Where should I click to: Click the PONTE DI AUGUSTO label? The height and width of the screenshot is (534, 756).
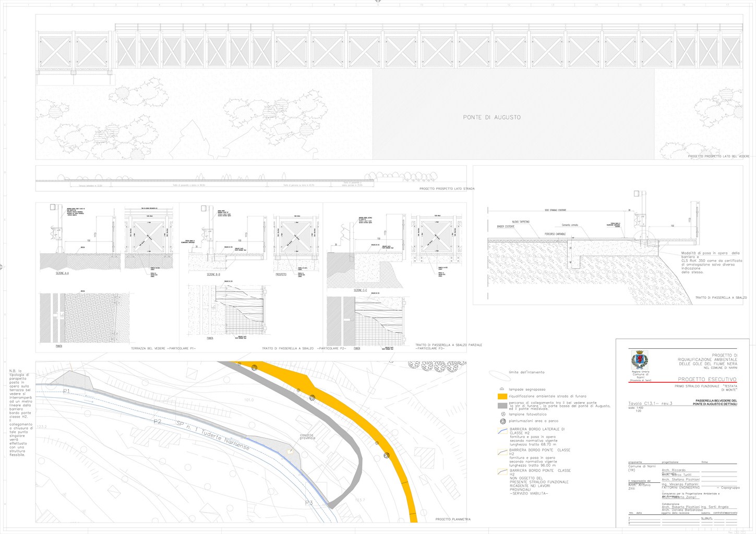tap(491, 117)
